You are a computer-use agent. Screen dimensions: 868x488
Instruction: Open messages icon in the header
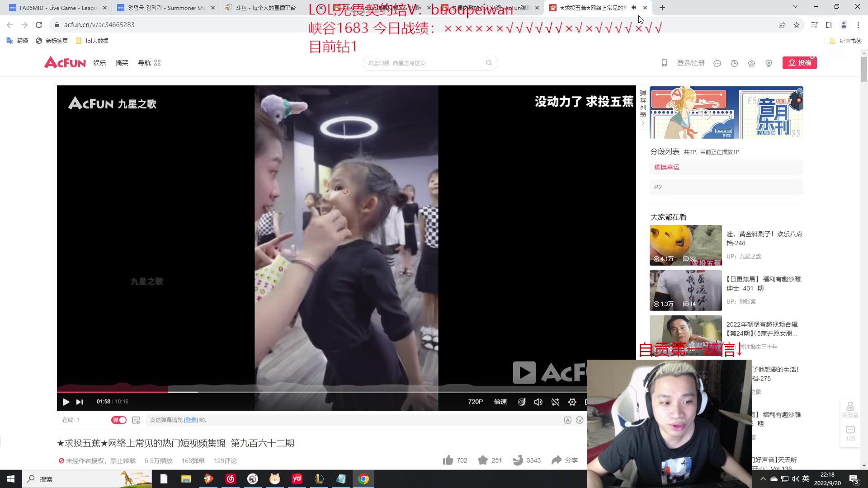(x=717, y=63)
